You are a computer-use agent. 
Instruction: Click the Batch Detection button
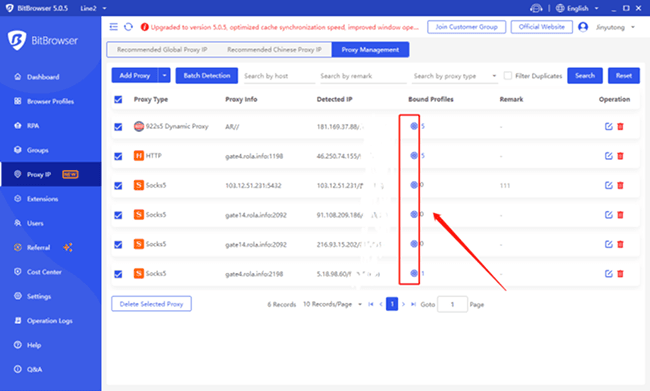tap(206, 75)
